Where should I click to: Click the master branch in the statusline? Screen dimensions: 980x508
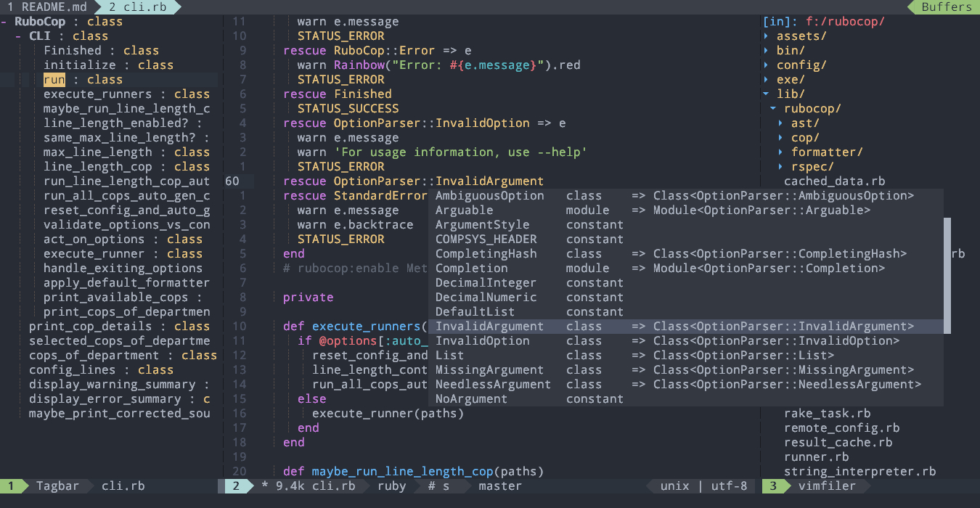pyautogui.click(x=500, y=486)
